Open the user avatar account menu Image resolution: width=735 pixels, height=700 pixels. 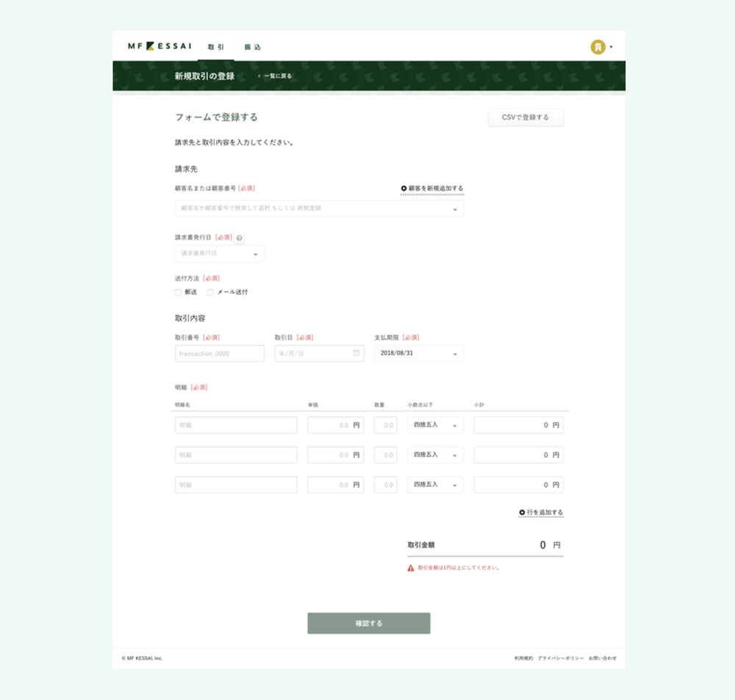(x=598, y=47)
